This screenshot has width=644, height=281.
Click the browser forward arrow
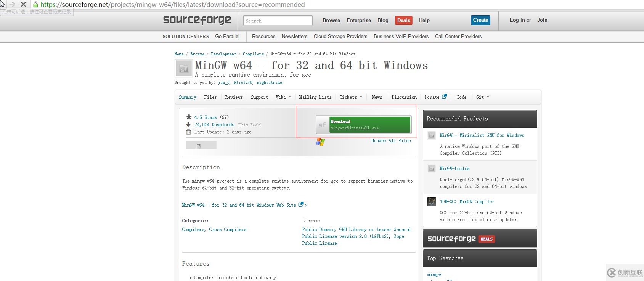pos(12,5)
